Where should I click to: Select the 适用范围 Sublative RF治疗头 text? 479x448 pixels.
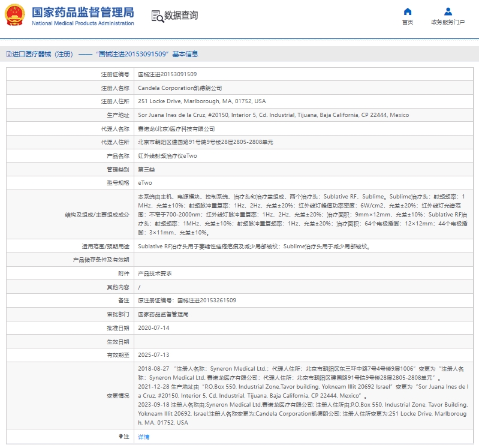pos(254,246)
